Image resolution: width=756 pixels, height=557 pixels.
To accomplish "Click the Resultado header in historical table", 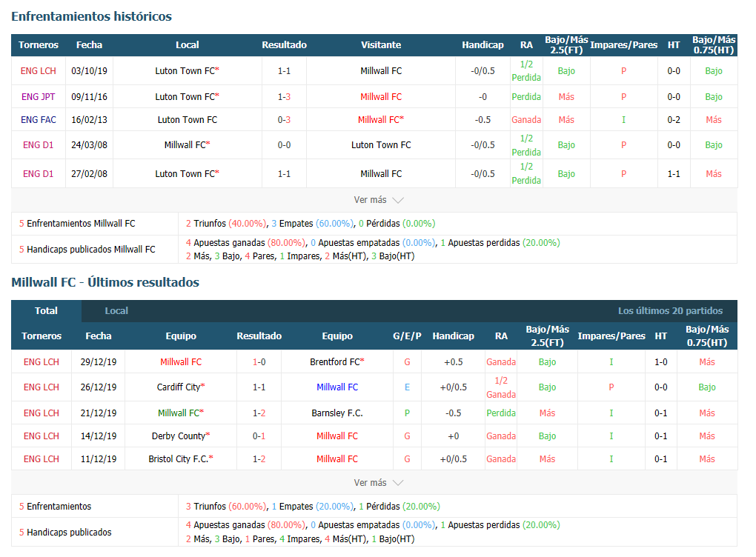I will pos(284,44).
